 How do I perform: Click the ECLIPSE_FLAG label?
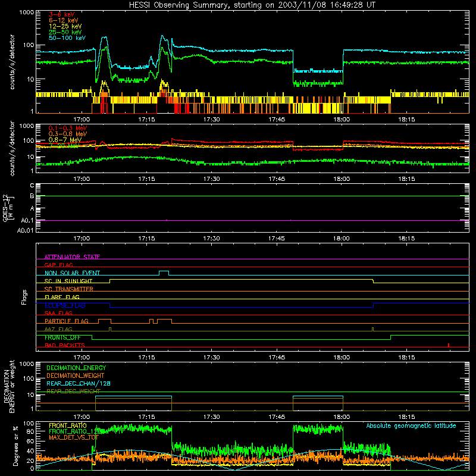click(x=65, y=305)
